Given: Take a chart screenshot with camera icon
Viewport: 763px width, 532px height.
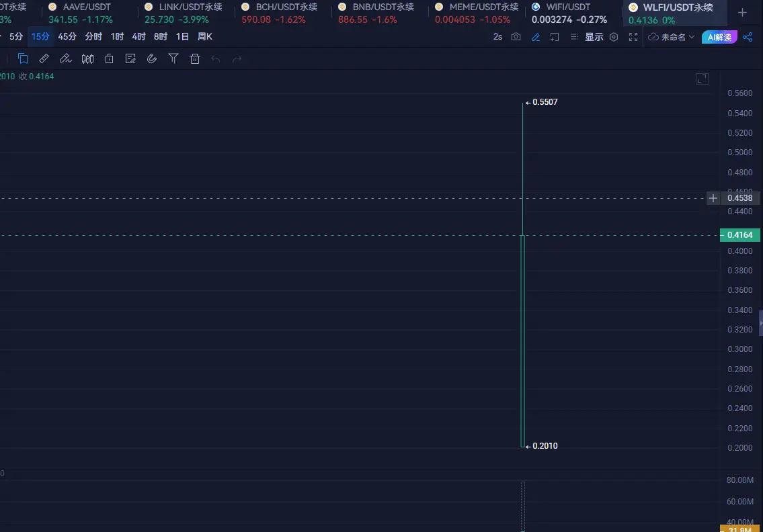Looking at the screenshot, I should coord(516,36).
